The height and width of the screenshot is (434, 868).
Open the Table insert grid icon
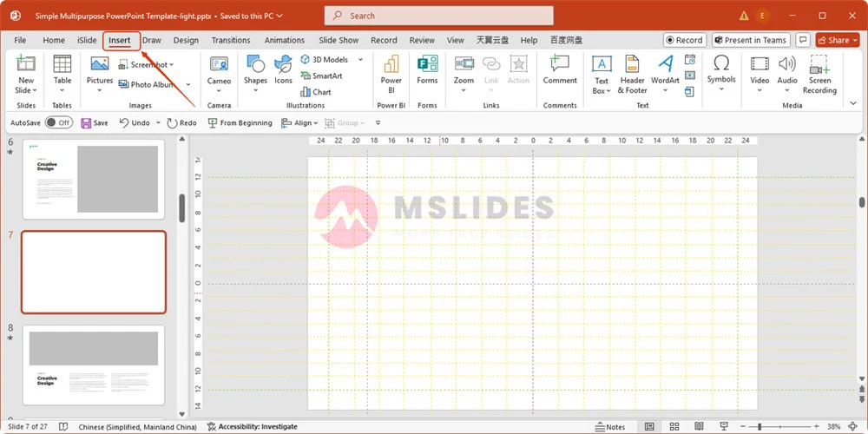pos(62,63)
